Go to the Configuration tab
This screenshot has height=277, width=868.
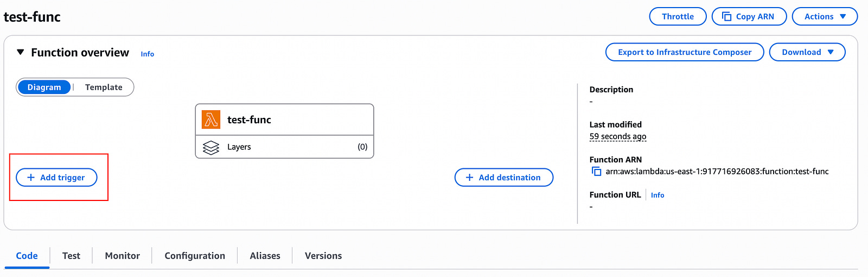pos(195,256)
